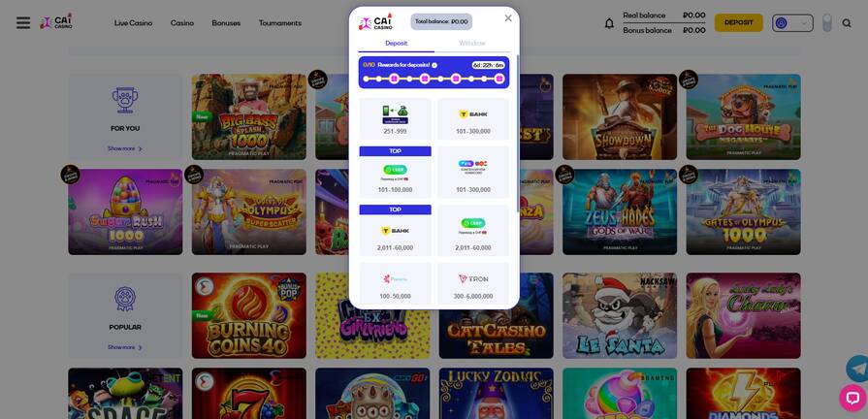Viewport: 868px width, 419px height.
Task: Open the notifications bell
Action: (609, 23)
